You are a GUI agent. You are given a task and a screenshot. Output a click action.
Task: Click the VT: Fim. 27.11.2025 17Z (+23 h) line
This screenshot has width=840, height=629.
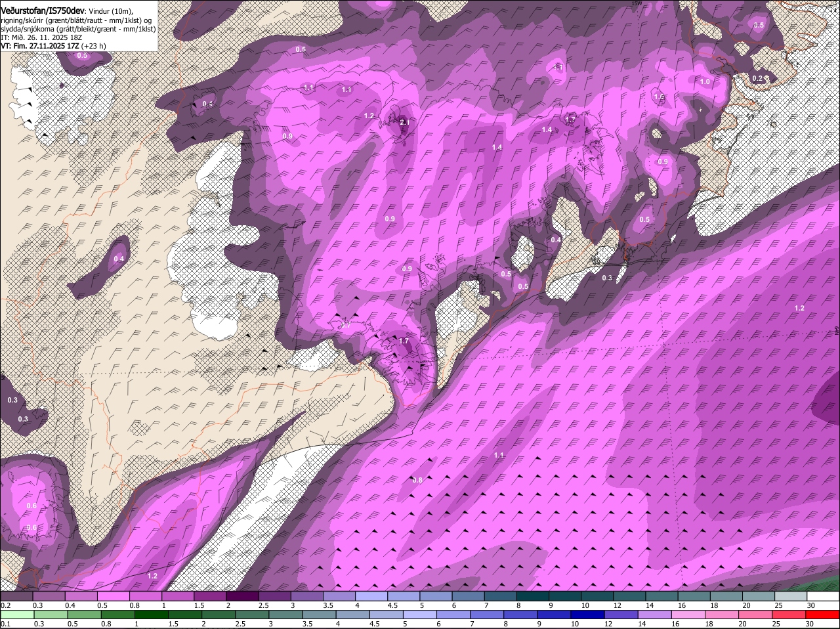[54, 46]
